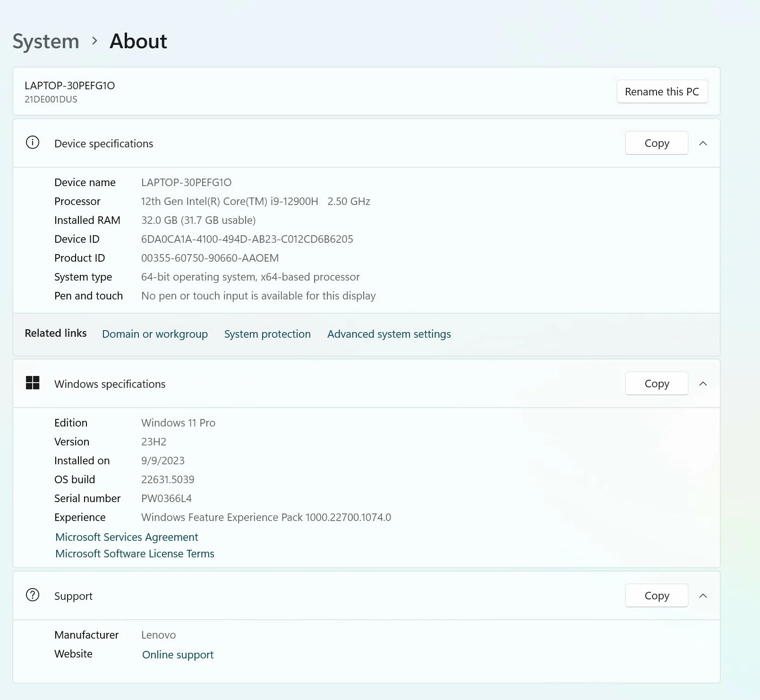Click the Windows Feature Experience Pack value
The image size is (760, 700).
(x=266, y=517)
